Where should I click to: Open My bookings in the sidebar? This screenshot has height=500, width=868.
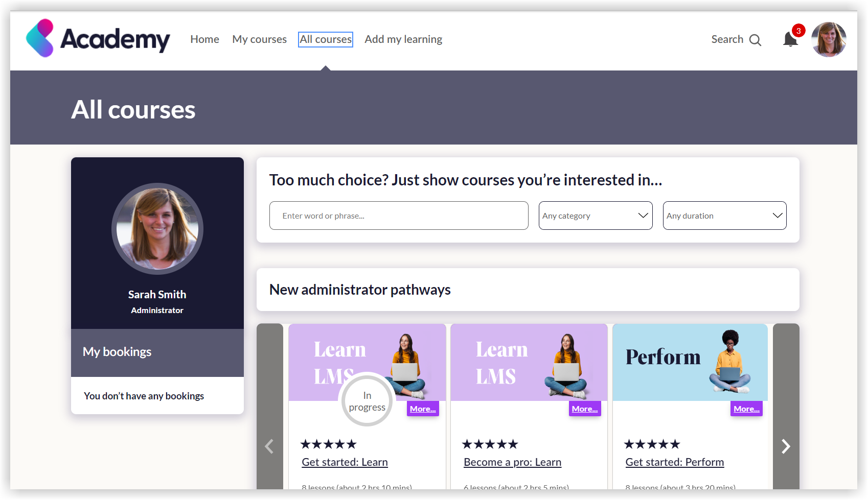click(117, 351)
